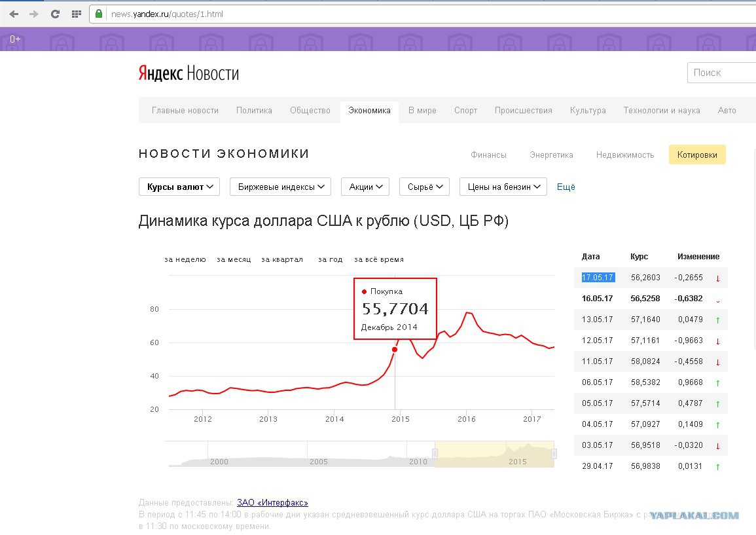Go to the Происшествия tab
This screenshot has width=756, height=535.
click(x=523, y=111)
